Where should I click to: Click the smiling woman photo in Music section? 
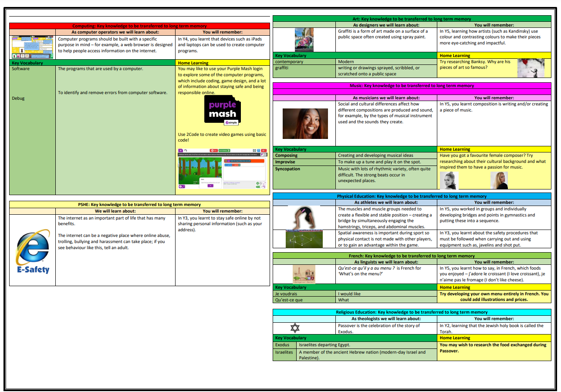pos(305,124)
